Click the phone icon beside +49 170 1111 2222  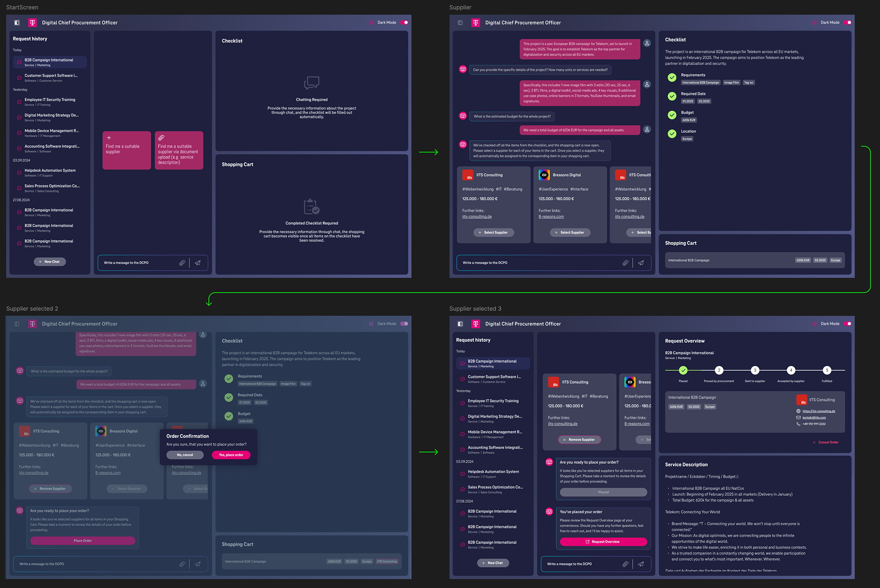(x=798, y=424)
